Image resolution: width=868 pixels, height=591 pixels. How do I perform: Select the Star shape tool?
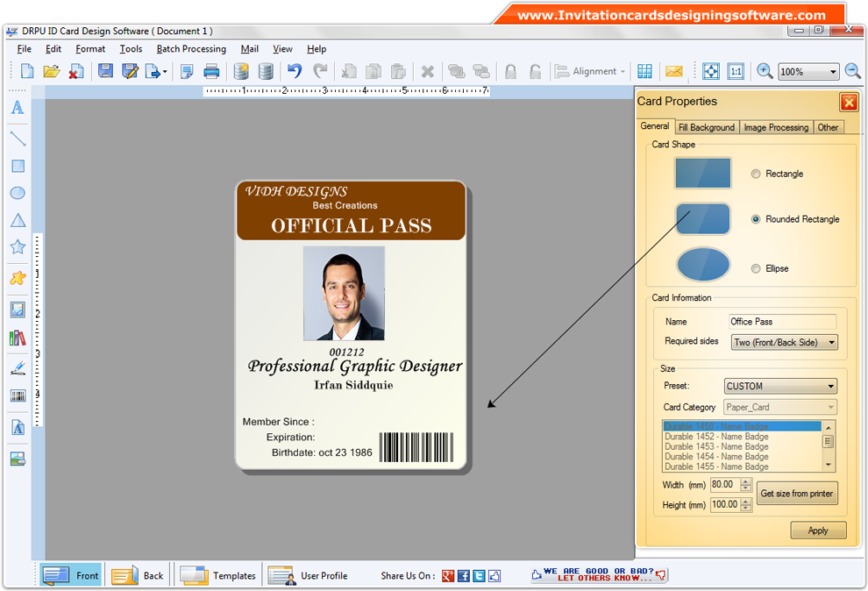[18, 246]
